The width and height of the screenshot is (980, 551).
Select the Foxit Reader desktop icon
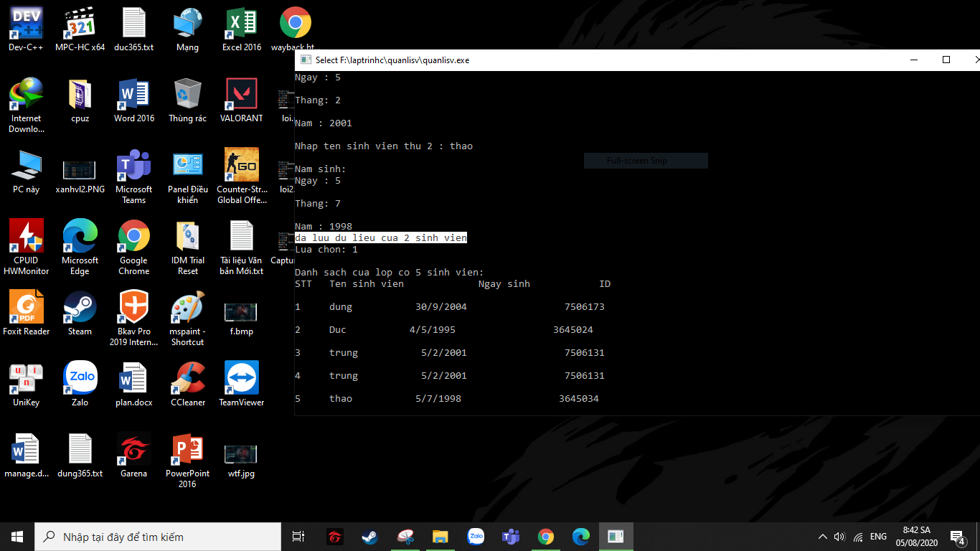click(26, 308)
